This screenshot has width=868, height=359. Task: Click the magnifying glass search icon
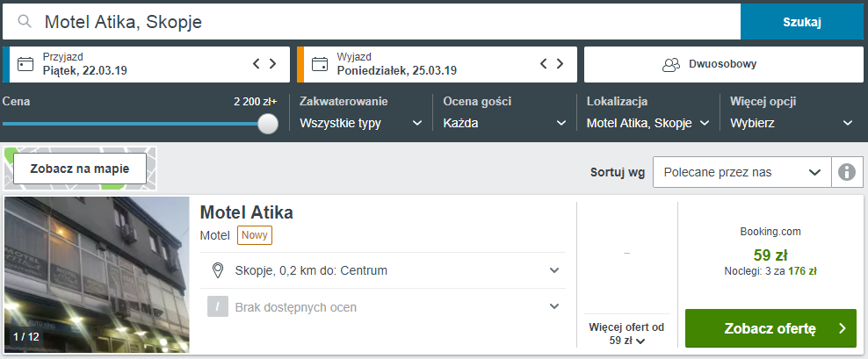pyautogui.click(x=25, y=22)
